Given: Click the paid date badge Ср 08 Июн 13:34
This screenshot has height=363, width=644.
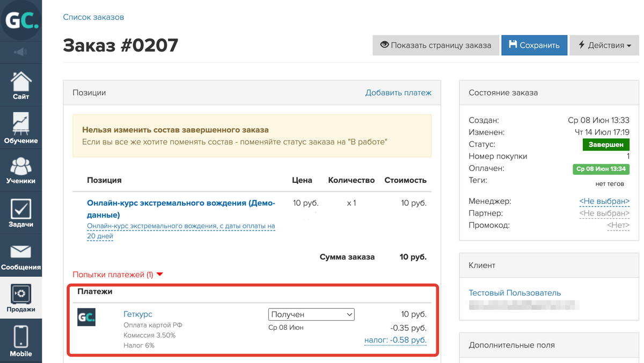Looking at the screenshot, I should [x=601, y=169].
